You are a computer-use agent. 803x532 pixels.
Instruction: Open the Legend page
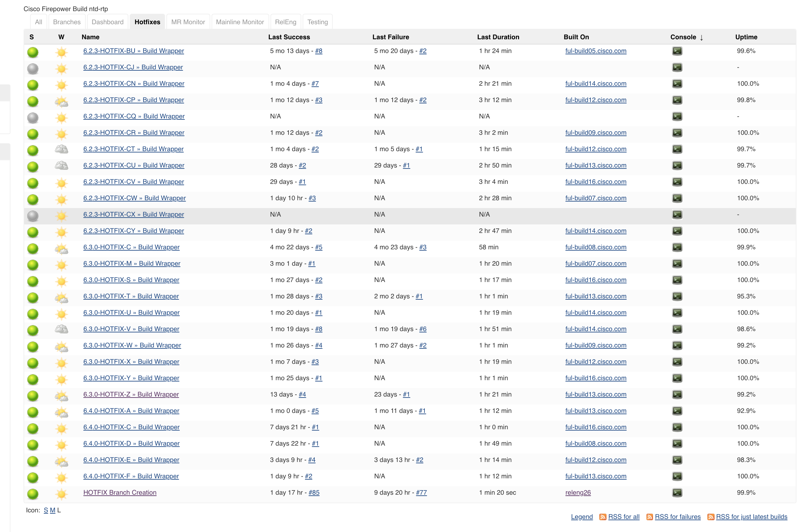point(582,517)
